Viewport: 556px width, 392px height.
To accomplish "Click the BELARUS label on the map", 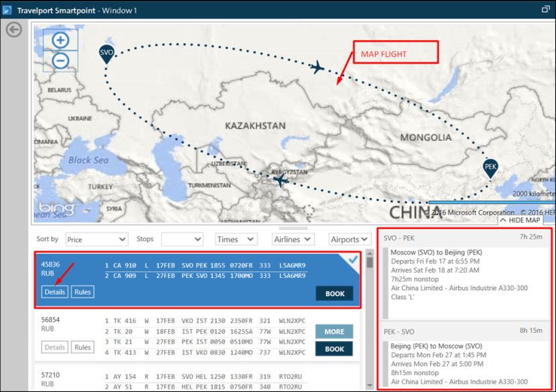I will click(59, 90).
